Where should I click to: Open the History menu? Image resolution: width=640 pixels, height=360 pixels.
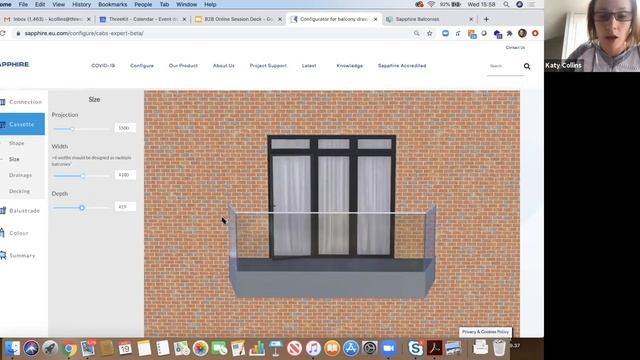pyautogui.click(x=81, y=4)
